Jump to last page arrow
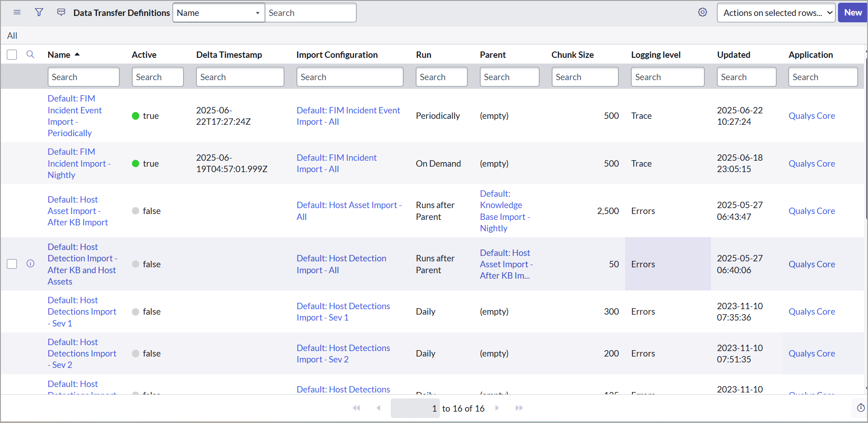Image resolution: width=868 pixels, height=423 pixels. [519, 408]
